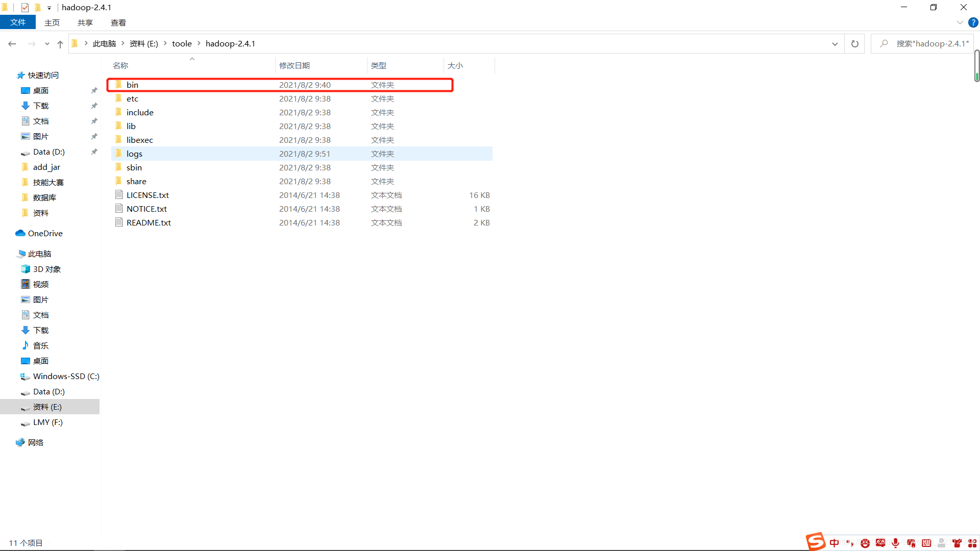Click the vertical scrollbar thumb at right
This screenshot has width=980, height=551.
click(976, 65)
